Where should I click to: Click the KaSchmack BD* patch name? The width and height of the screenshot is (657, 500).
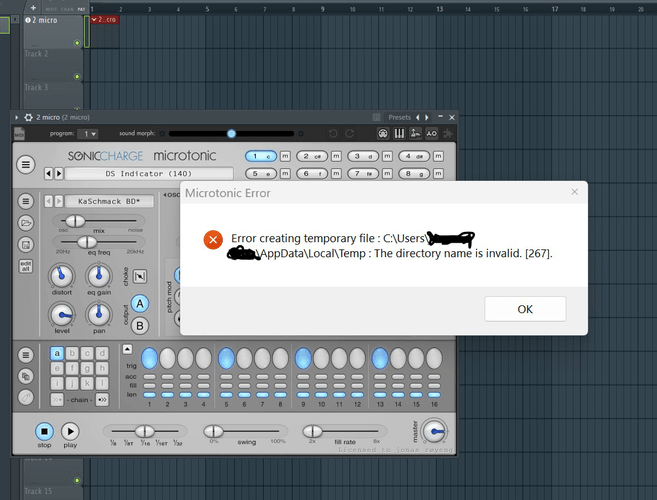pos(109,201)
